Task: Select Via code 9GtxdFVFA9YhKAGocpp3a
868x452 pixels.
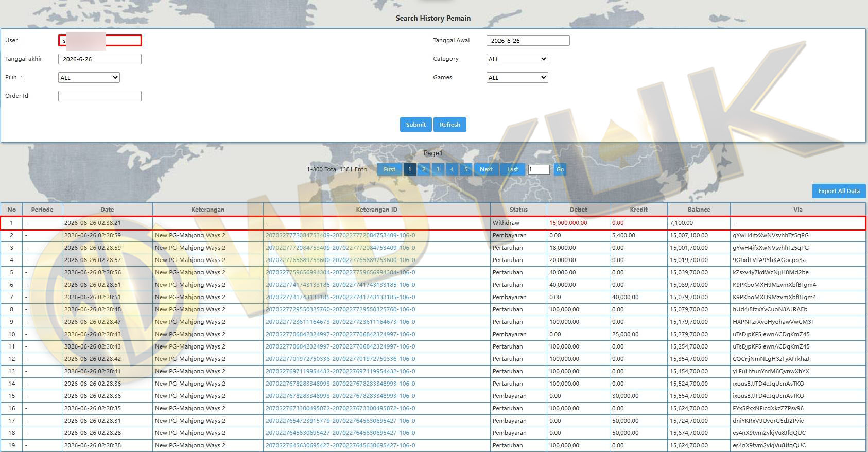Action: 769,260
